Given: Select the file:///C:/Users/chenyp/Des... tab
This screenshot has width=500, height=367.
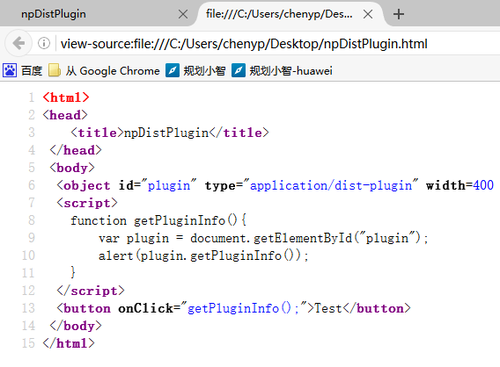Looking at the screenshot, I should (279, 14).
